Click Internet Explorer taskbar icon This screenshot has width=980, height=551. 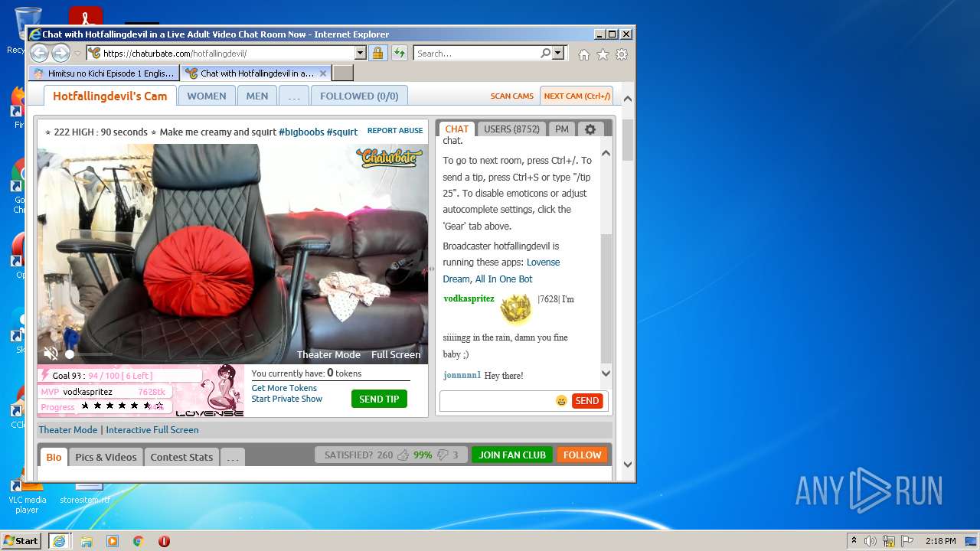[59, 541]
